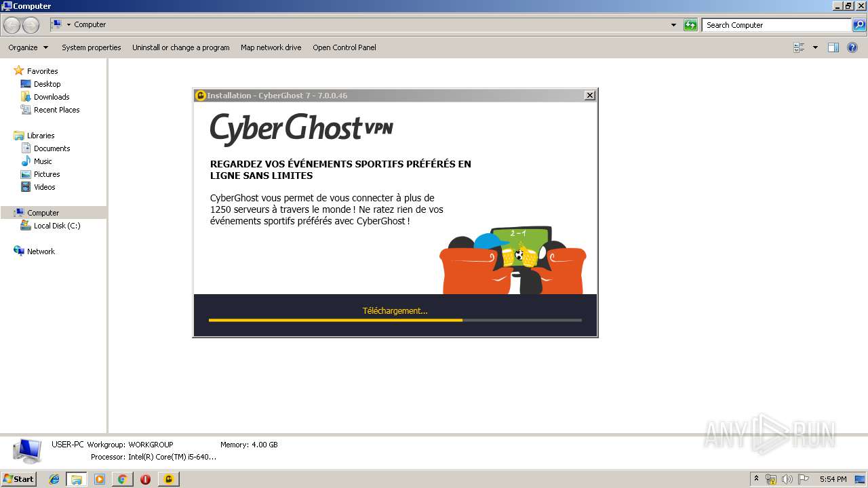Open Desktop in Favorites
868x488 pixels.
[47, 84]
